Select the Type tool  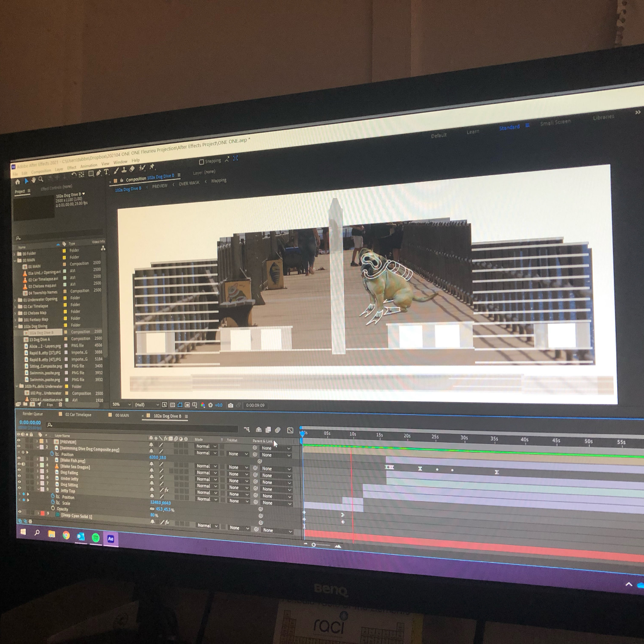point(106,172)
